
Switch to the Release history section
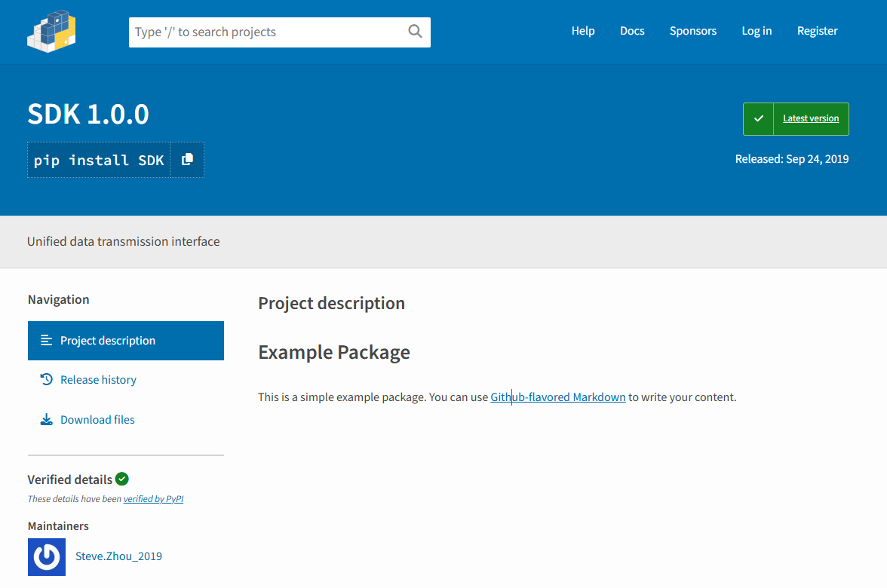click(98, 379)
